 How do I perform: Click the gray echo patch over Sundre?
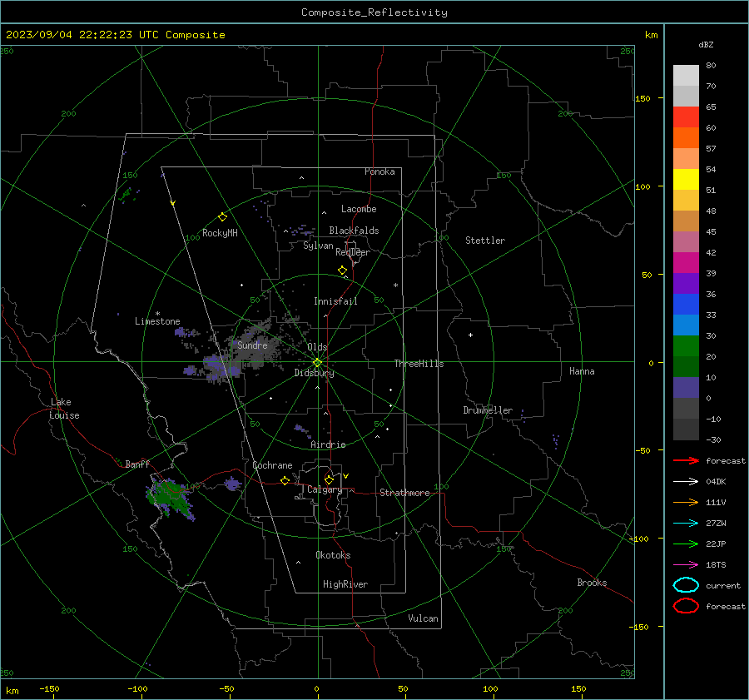point(255,346)
